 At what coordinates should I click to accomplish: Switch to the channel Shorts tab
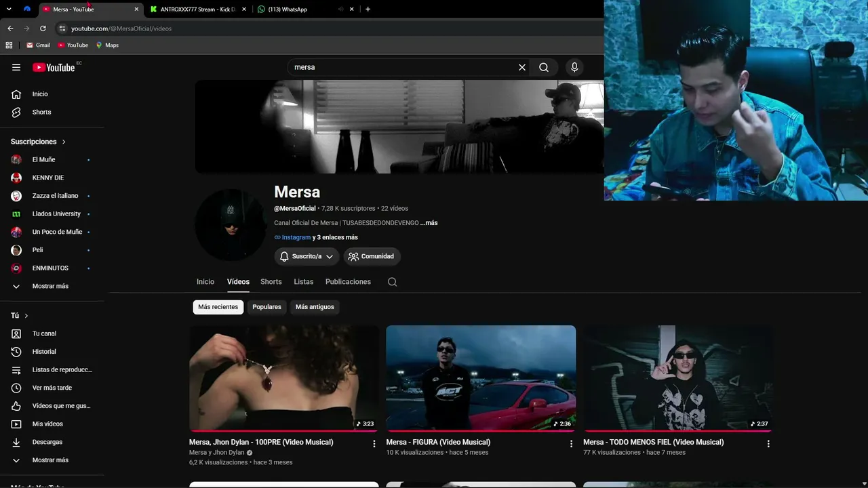click(271, 282)
